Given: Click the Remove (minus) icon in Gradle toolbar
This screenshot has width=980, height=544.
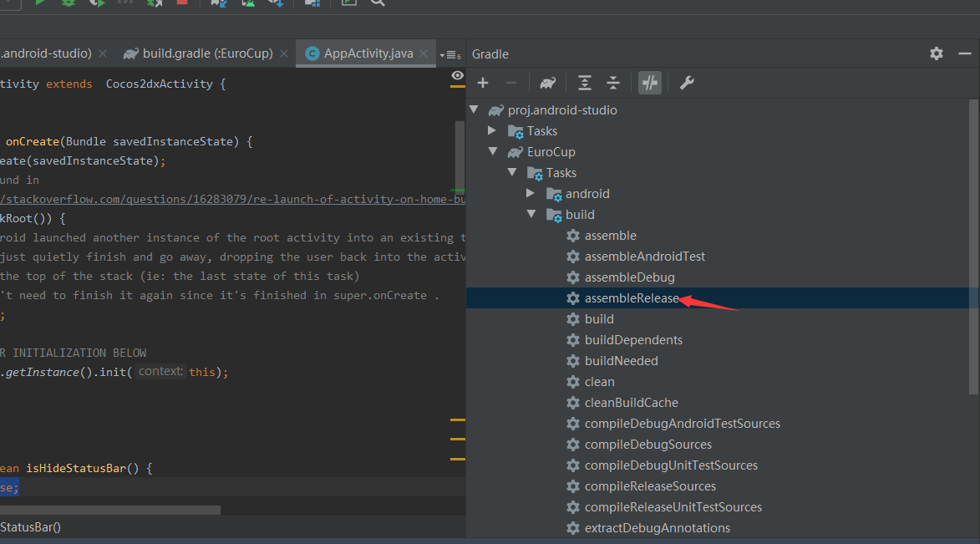Looking at the screenshot, I should click(511, 83).
